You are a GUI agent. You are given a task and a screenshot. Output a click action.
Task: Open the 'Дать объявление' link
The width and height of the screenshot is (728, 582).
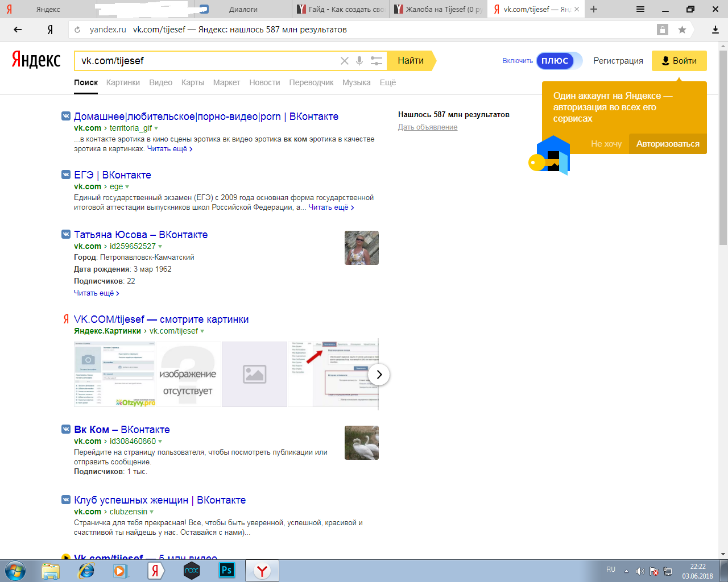click(428, 127)
